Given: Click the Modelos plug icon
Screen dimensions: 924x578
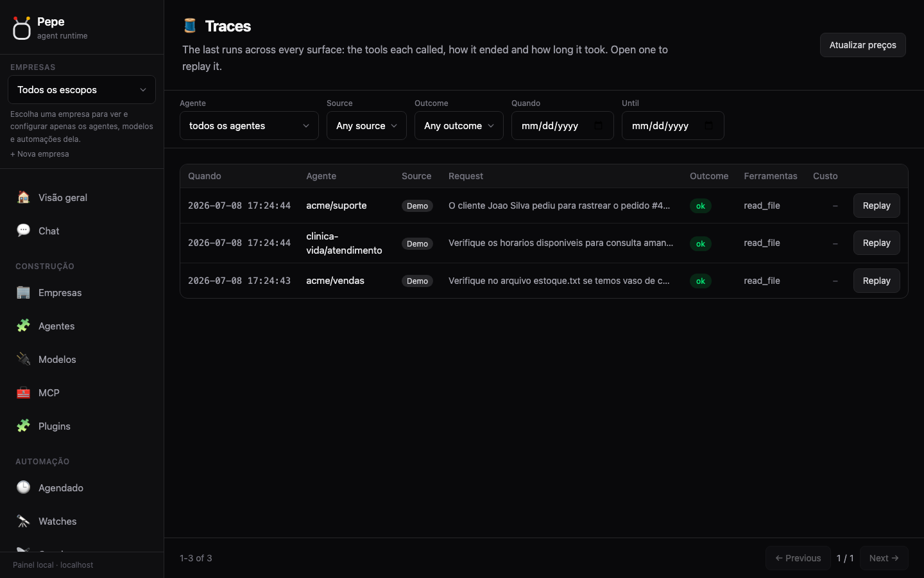Looking at the screenshot, I should [x=24, y=359].
